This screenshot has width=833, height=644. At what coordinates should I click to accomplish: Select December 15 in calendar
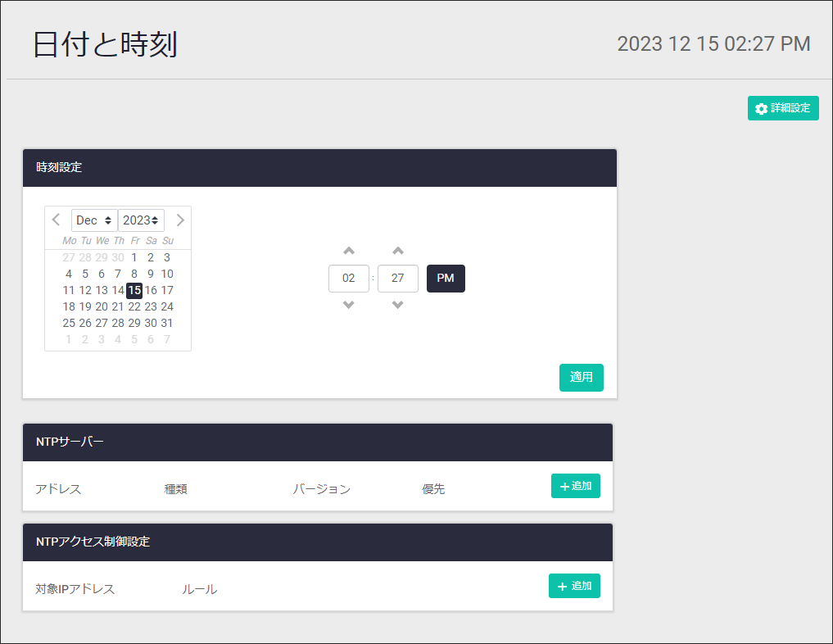click(x=134, y=290)
